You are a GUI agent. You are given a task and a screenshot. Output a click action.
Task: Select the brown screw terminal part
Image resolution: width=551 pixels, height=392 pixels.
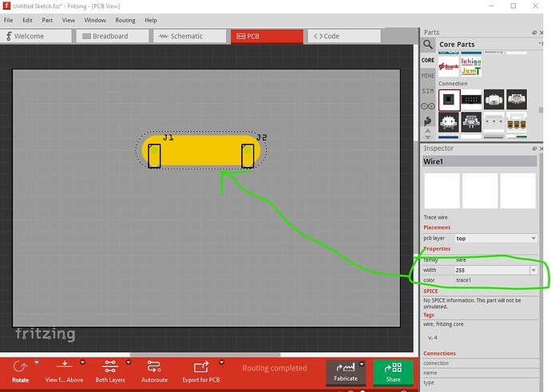click(517, 122)
